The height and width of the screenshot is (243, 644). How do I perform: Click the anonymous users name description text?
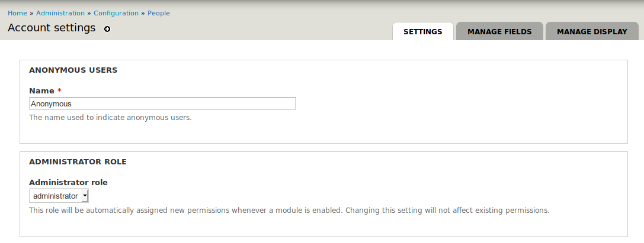[x=110, y=118]
